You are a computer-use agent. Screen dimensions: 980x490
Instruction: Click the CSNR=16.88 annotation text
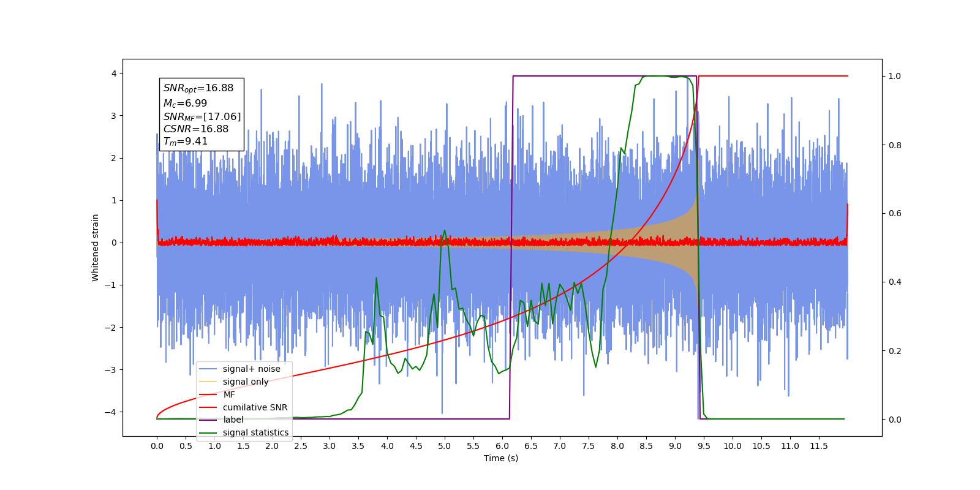coord(196,129)
